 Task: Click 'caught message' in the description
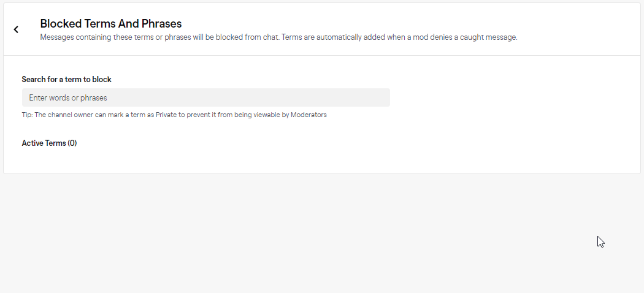[x=491, y=37]
